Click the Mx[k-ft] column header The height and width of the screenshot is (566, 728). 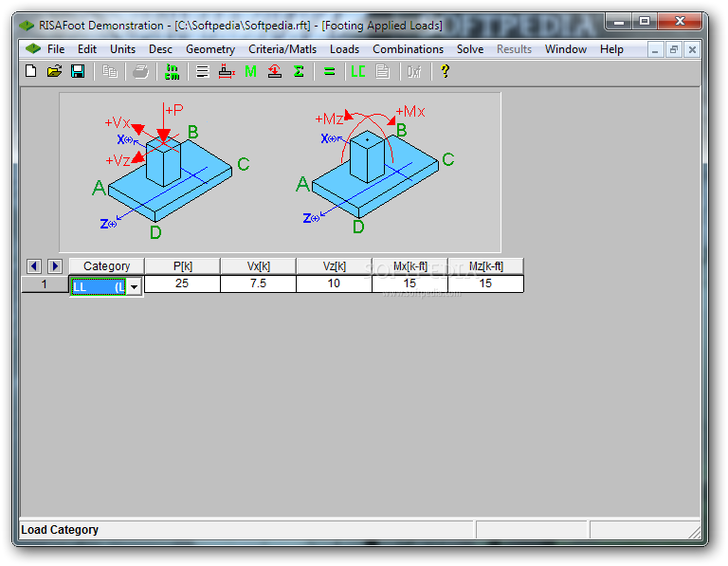409,266
